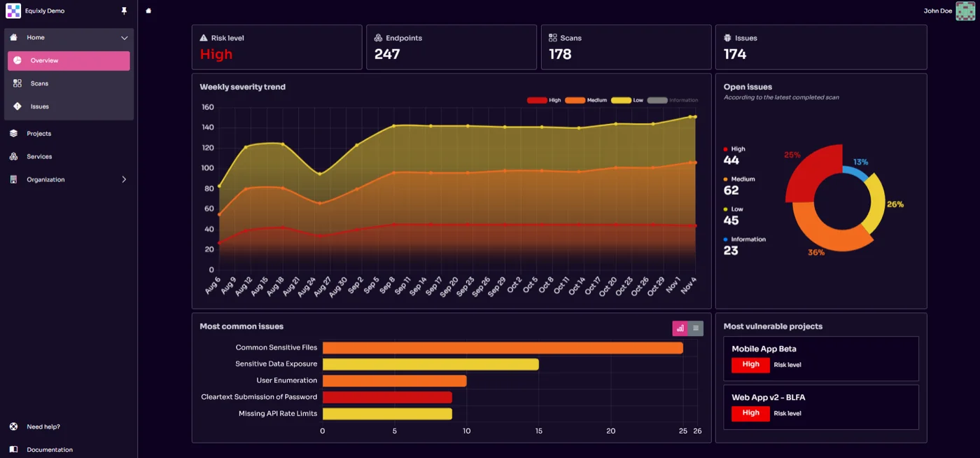
Task: Hide the Medium severity trend line
Action: [x=575, y=100]
